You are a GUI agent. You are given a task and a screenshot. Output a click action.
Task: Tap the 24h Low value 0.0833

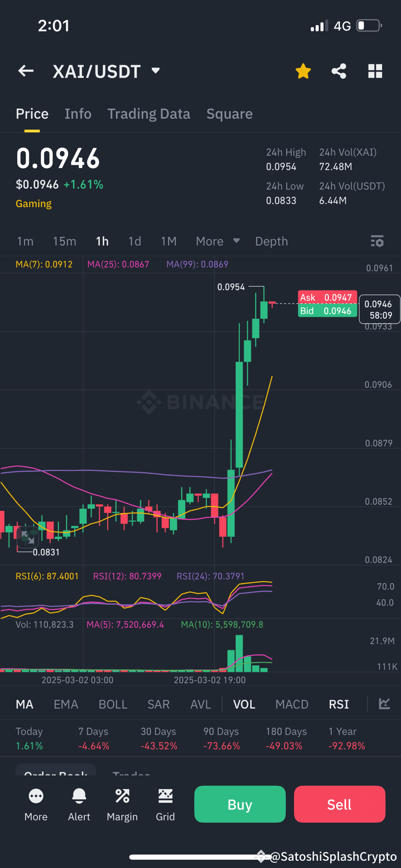(x=281, y=201)
